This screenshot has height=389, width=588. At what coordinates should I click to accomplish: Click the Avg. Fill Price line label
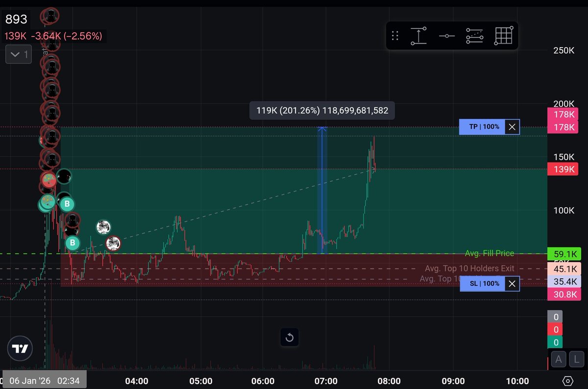(490, 253)
